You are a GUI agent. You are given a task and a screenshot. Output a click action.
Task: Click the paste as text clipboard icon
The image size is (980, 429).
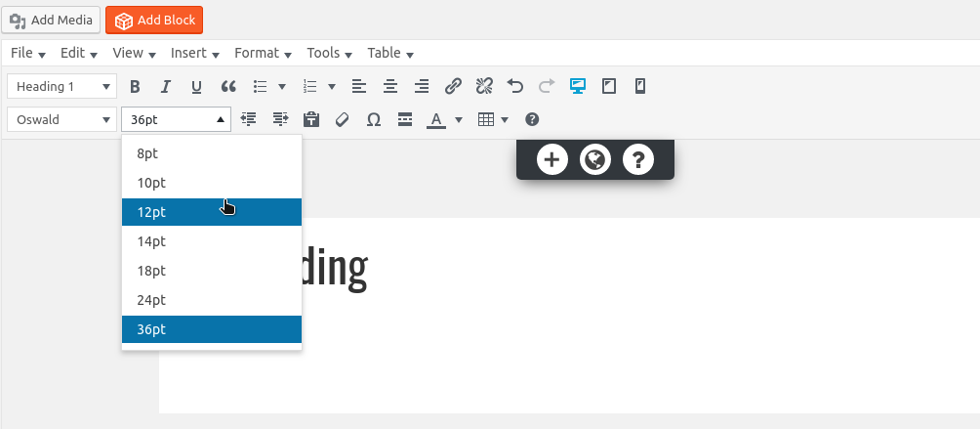311,120
